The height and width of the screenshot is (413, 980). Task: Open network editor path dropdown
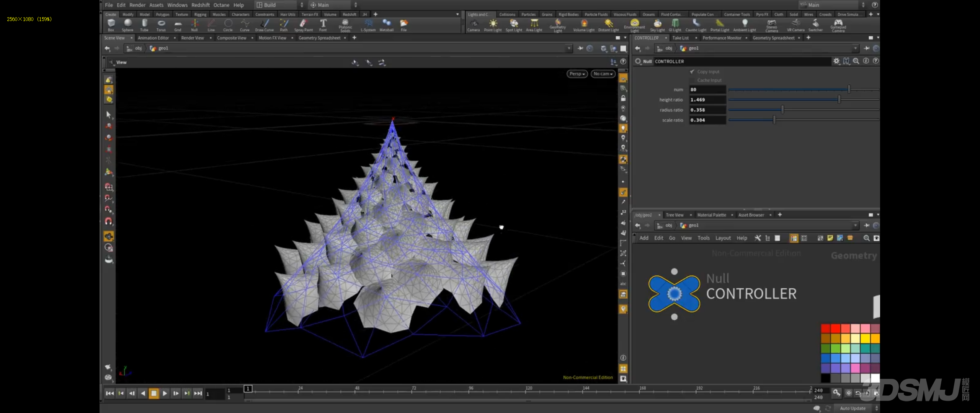point(856,225)
